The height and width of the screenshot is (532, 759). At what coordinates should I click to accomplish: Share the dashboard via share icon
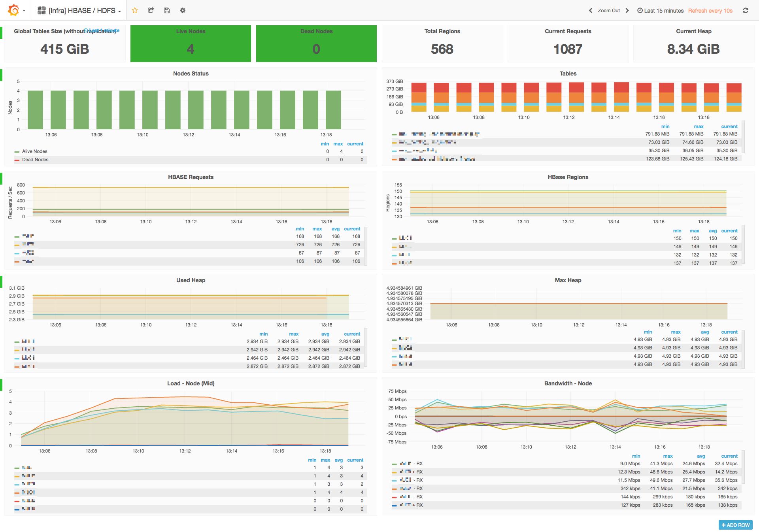pyautogui.click(x=151, y=11)
